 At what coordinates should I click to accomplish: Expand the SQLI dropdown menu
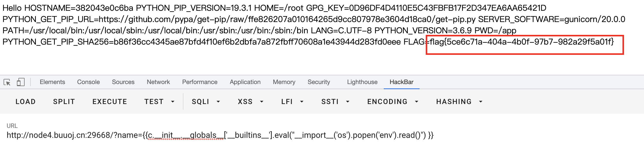click(206, 102)
